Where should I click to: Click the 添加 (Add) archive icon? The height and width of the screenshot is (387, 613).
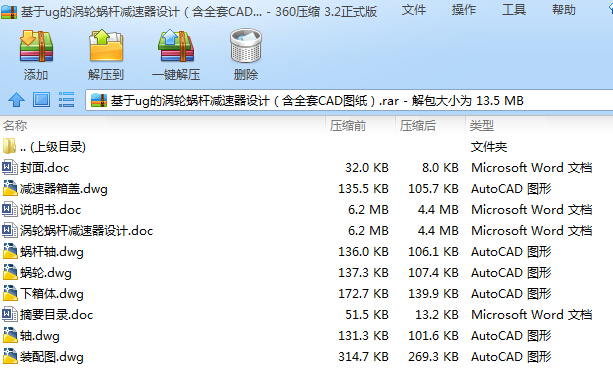36,47
